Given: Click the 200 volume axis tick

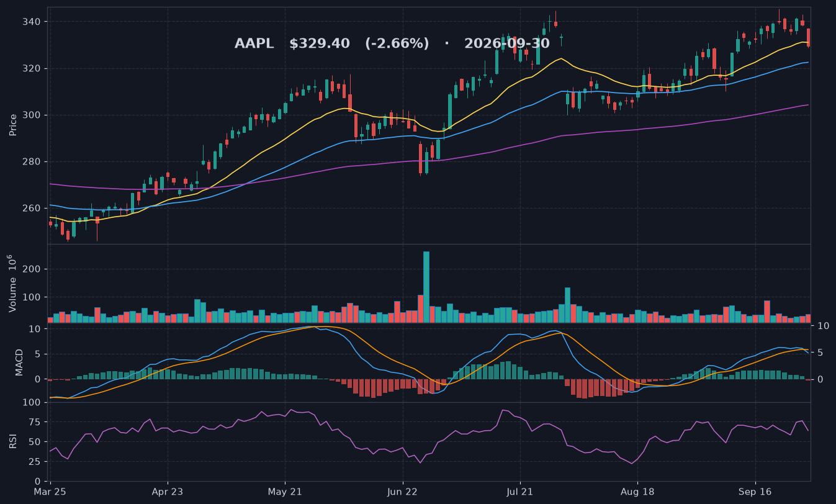Looking at the screenshot, I should coord(32,269).
